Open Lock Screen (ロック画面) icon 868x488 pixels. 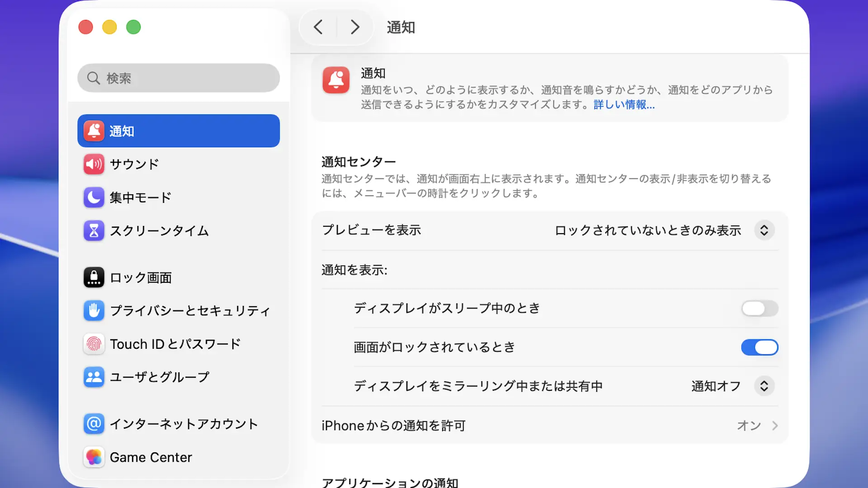94,277
